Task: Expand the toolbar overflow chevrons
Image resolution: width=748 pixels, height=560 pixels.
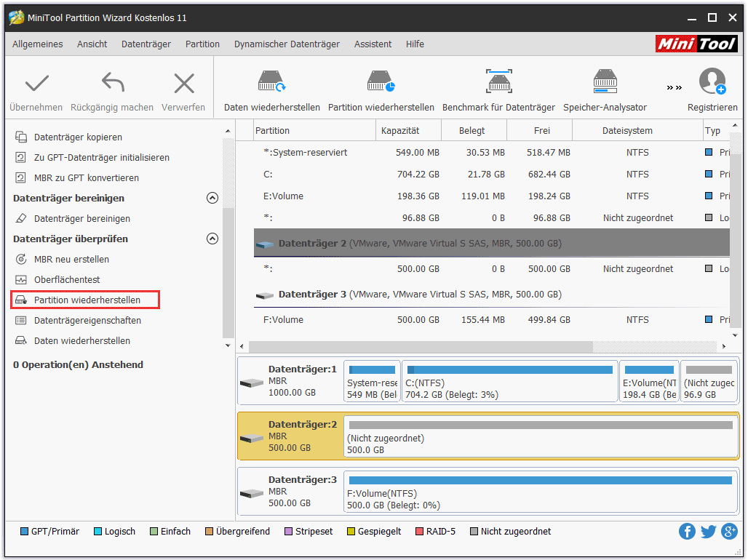Action: (x=675, y=88)
